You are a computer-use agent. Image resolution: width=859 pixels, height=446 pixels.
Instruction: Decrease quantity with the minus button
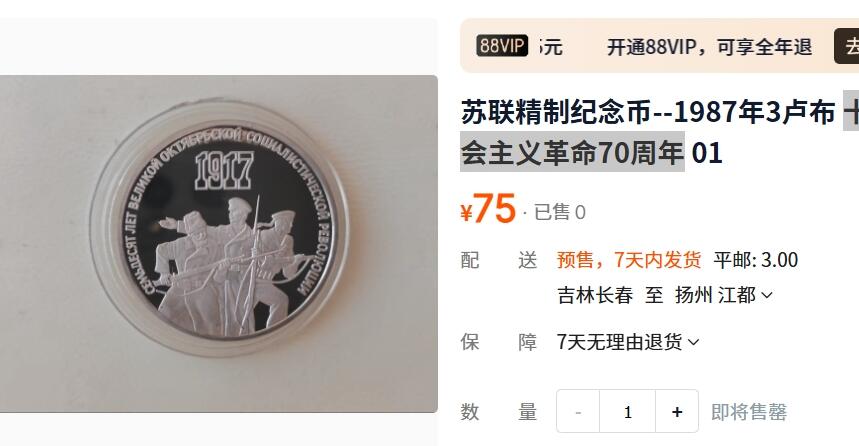[x=578, y=411]
